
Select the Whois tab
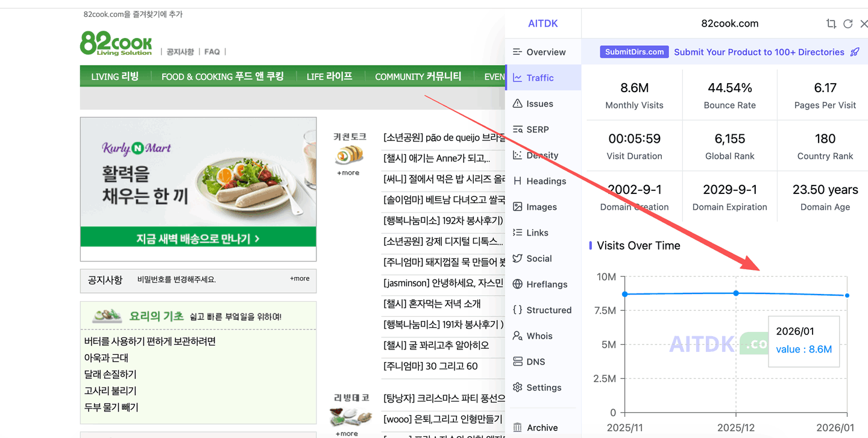[539, 336]
